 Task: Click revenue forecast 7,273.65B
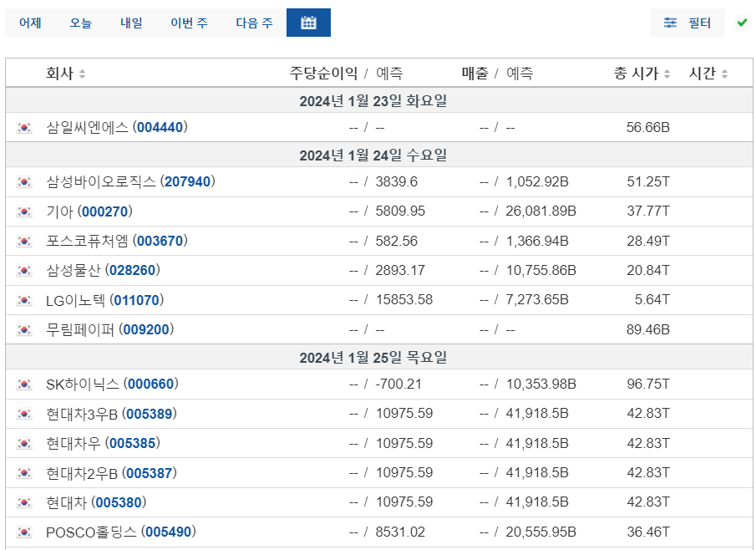(537, 301)
